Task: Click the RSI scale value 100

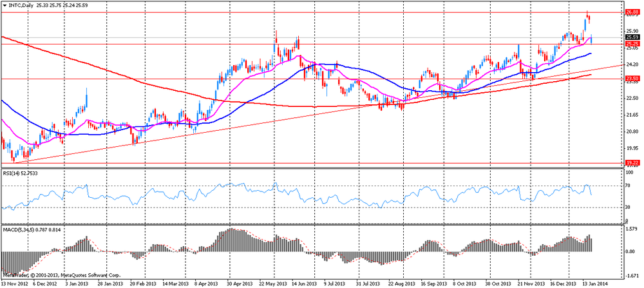Action: pos(629,172)
